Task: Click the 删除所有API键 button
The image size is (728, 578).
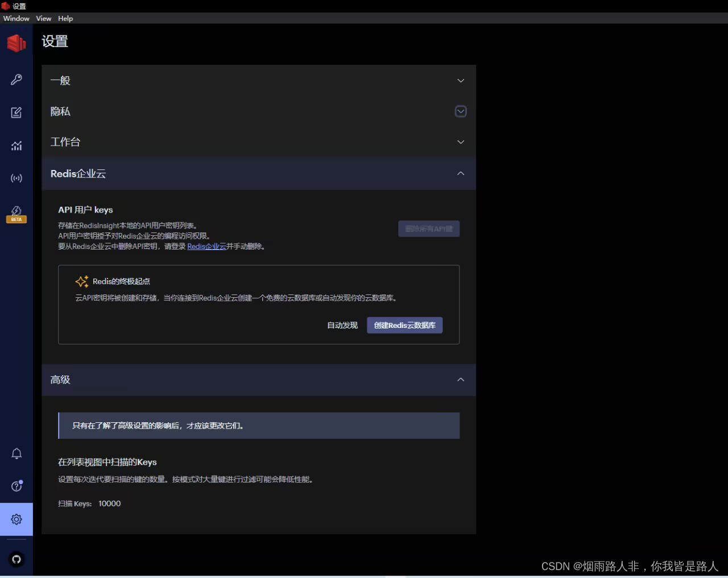Action: click(x=429, y=228)
